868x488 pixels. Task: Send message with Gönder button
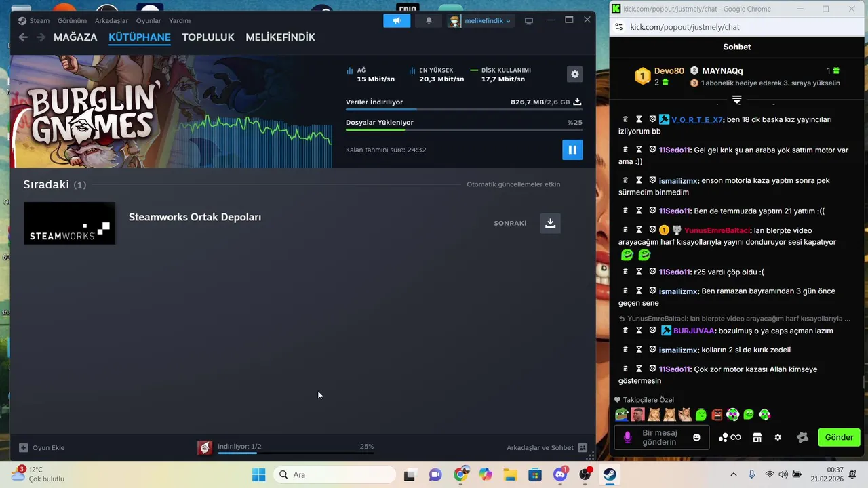point(839,437)
